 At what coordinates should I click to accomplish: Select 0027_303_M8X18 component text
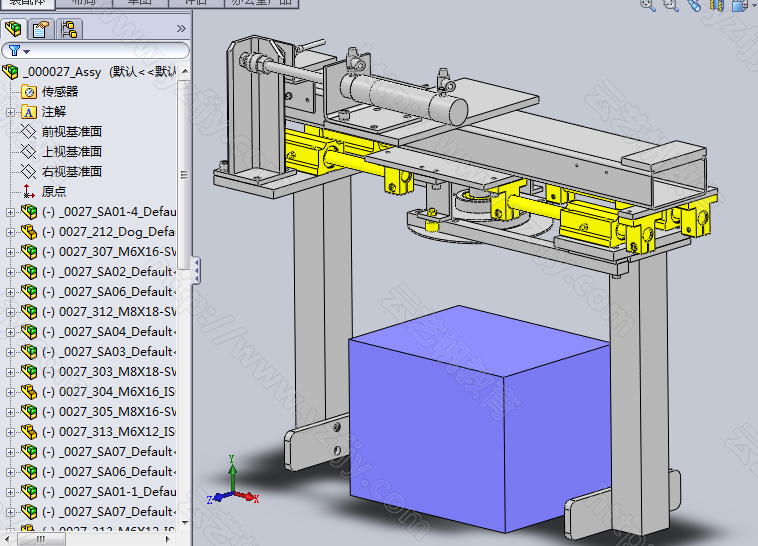point(109,372)
